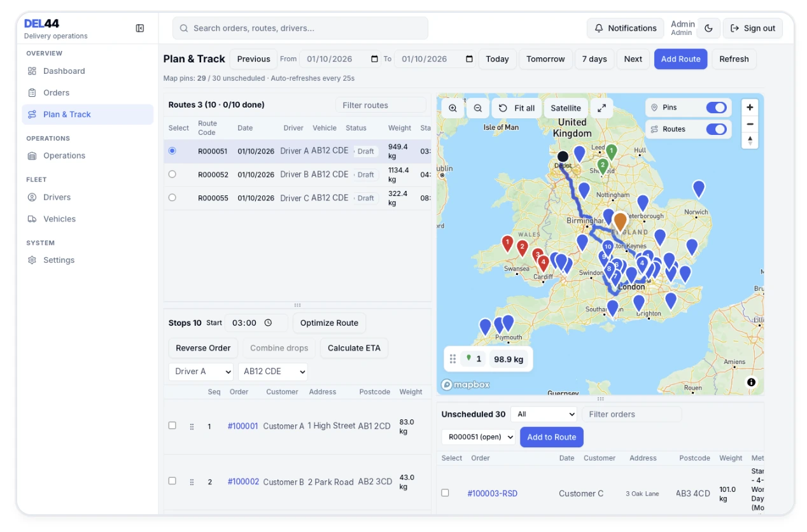Image resolution: width=807 pixels, height=532 pixels.
Task: Toggle dark mode moon icon
Action: click(x=708, y=28)
